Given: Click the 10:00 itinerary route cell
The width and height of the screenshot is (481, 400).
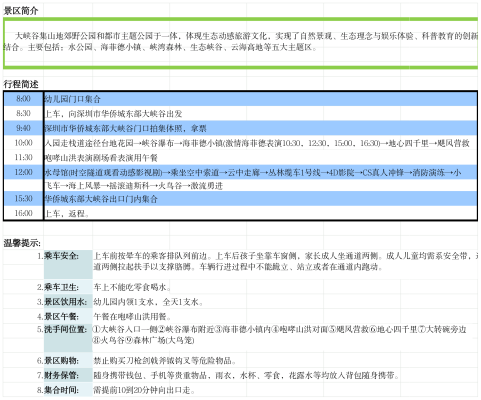Looking at the screenshot, I should click(260, 143).
